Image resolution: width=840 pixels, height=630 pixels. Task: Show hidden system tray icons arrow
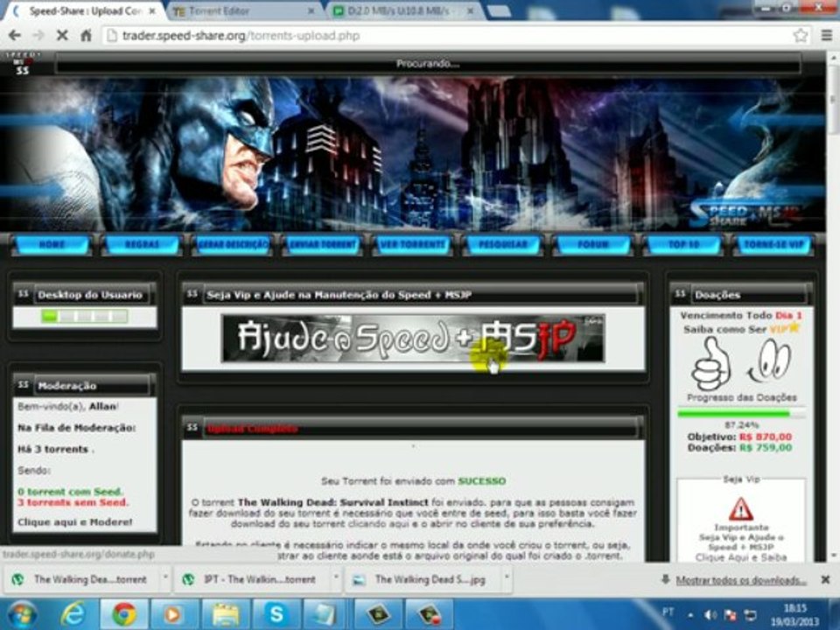(690, 615)
